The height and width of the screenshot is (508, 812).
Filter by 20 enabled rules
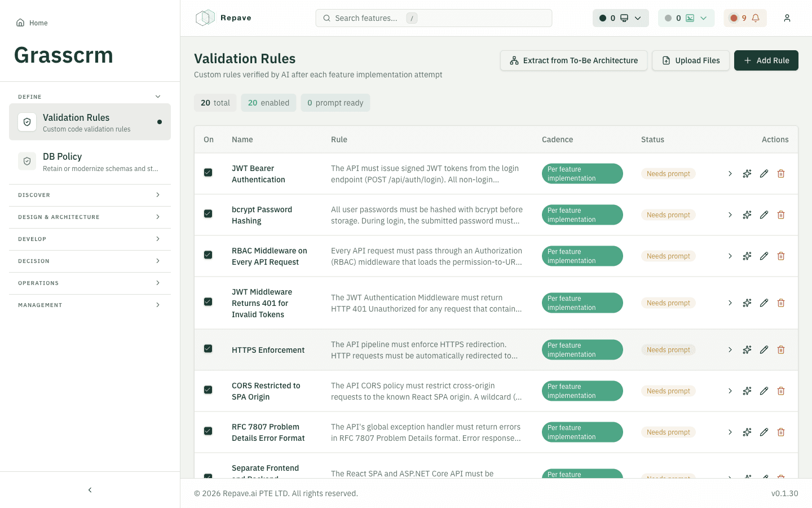click(x=268, y=103)
